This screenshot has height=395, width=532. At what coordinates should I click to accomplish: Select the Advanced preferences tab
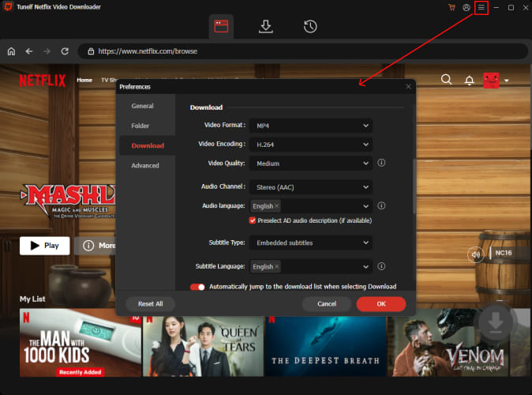[145, 165]
